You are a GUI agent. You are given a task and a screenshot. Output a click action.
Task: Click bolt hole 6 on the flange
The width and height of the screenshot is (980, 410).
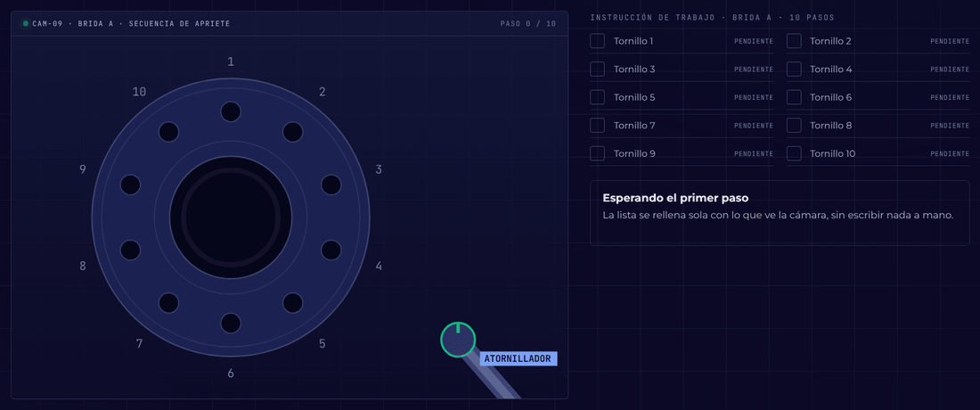point(231,324)
